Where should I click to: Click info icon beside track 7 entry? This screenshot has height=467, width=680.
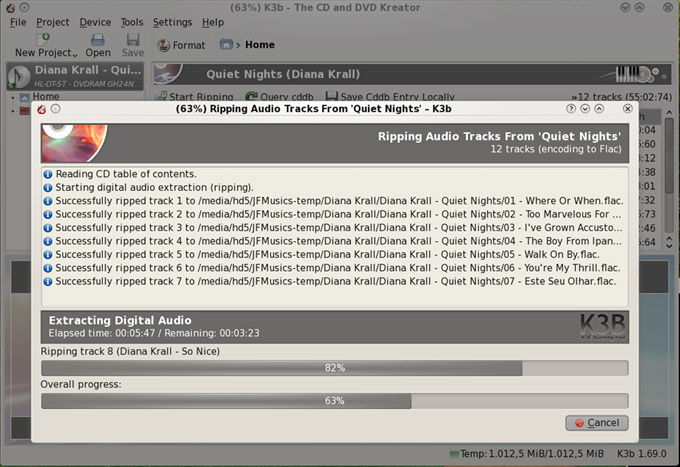pyautogui.click(x=48, y=281)
